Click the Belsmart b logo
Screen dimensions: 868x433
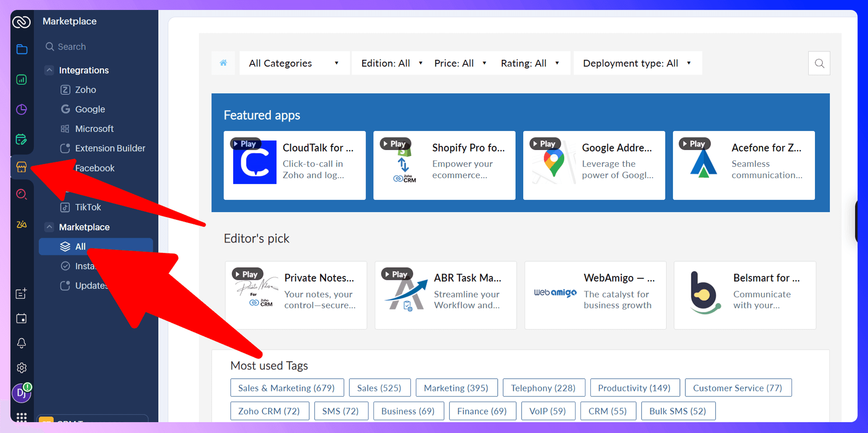(x=705, y=293)
